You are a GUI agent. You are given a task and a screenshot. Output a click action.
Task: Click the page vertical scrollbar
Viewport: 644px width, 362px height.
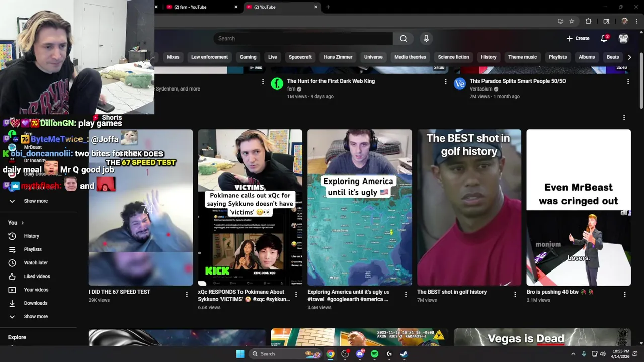coord(641,80)
